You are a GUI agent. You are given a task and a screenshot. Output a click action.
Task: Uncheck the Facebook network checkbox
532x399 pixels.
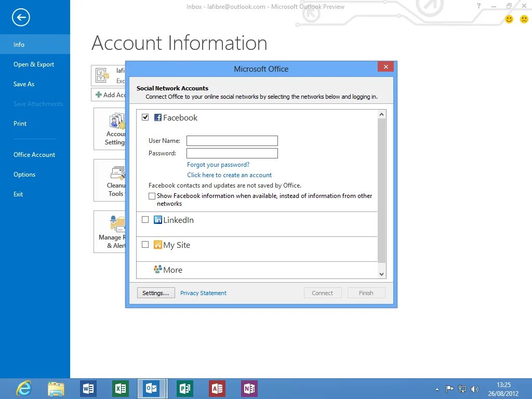(145, 117)
